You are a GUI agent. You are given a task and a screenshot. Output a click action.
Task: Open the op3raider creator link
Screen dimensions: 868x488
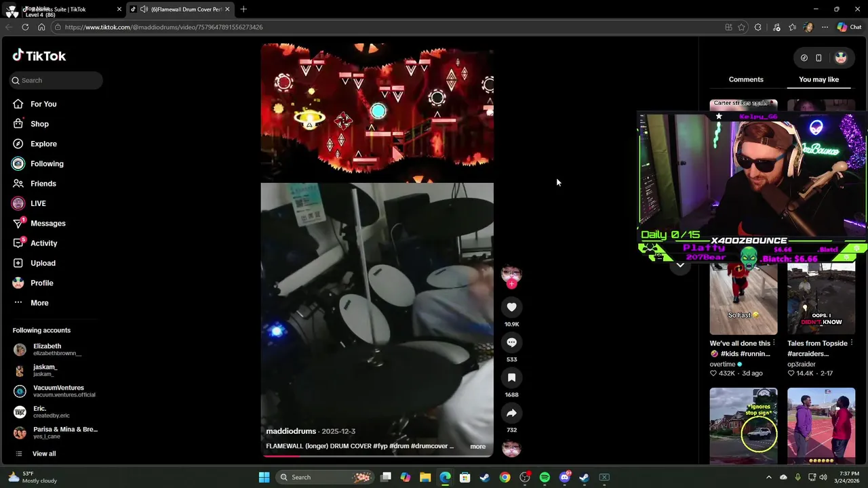pyautogui.click(x=802, y=364)
